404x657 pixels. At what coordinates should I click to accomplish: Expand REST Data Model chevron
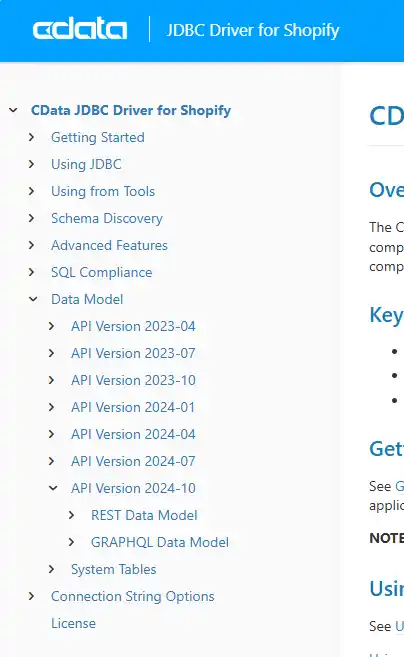click(x=72, y=515)
